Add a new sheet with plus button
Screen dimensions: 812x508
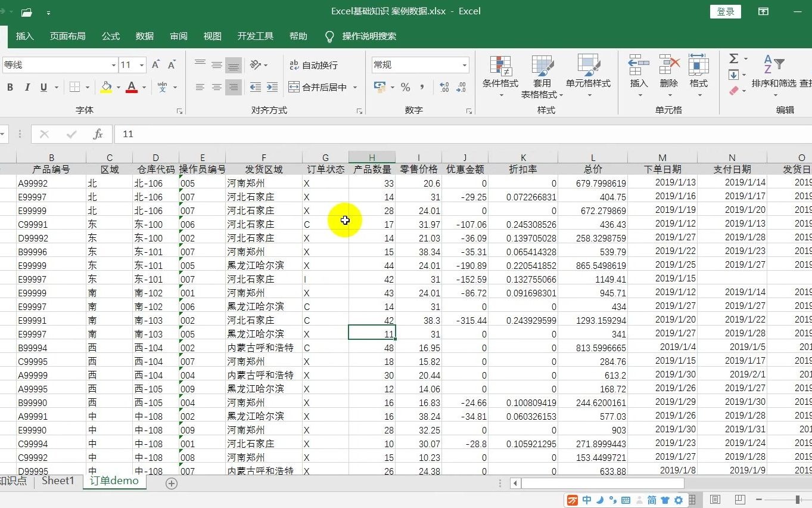coord(172,484)
